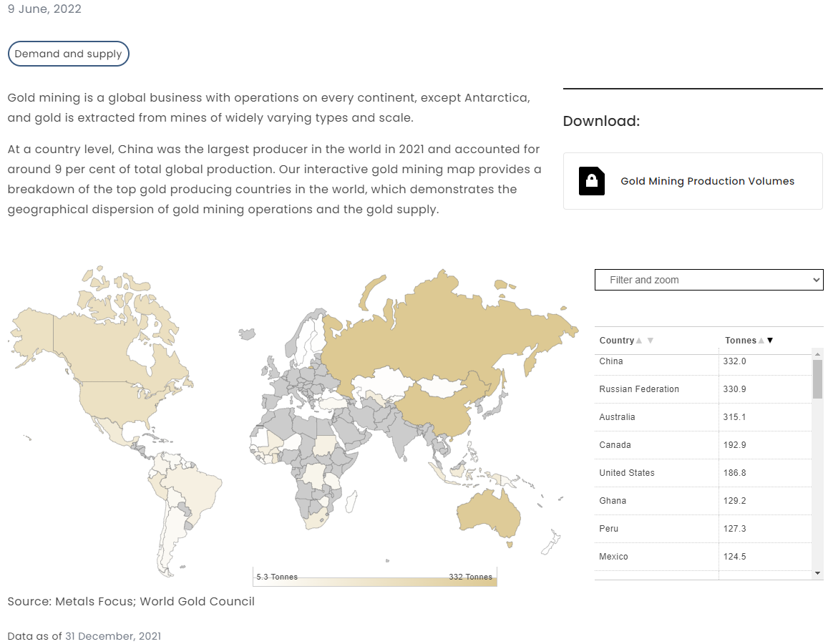Select the China table row
This screenshot has height=644, width=828.
click(x=703, y=361)
